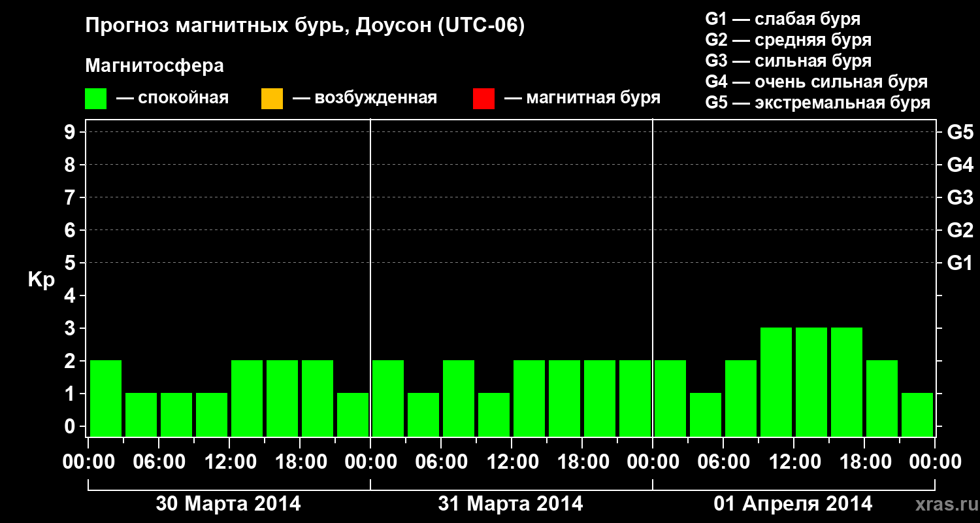The image size is (980, 523).
Task: Click the final bar of 01 Апреля before midnight
Action: [917, 414]
